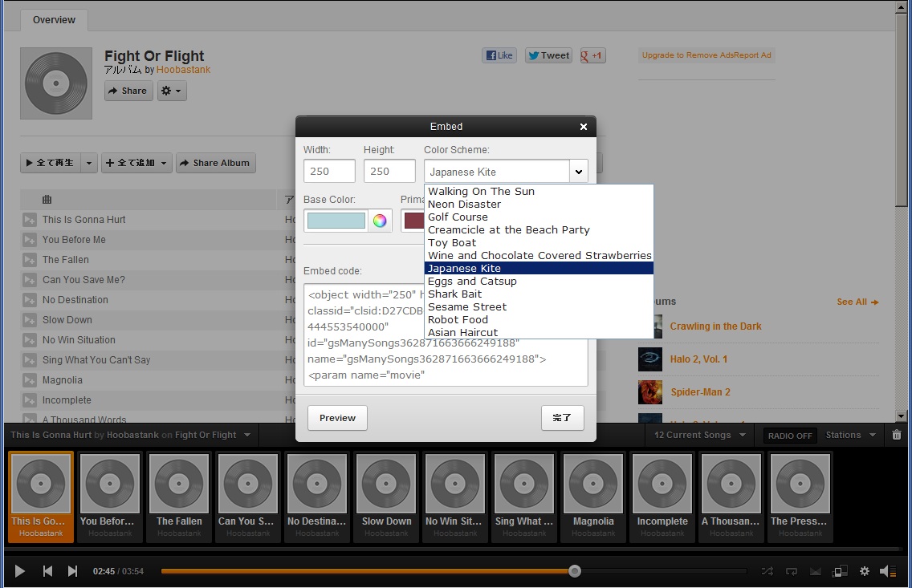Skip to next track
This screenshot has width=912, height=588.
72,571
